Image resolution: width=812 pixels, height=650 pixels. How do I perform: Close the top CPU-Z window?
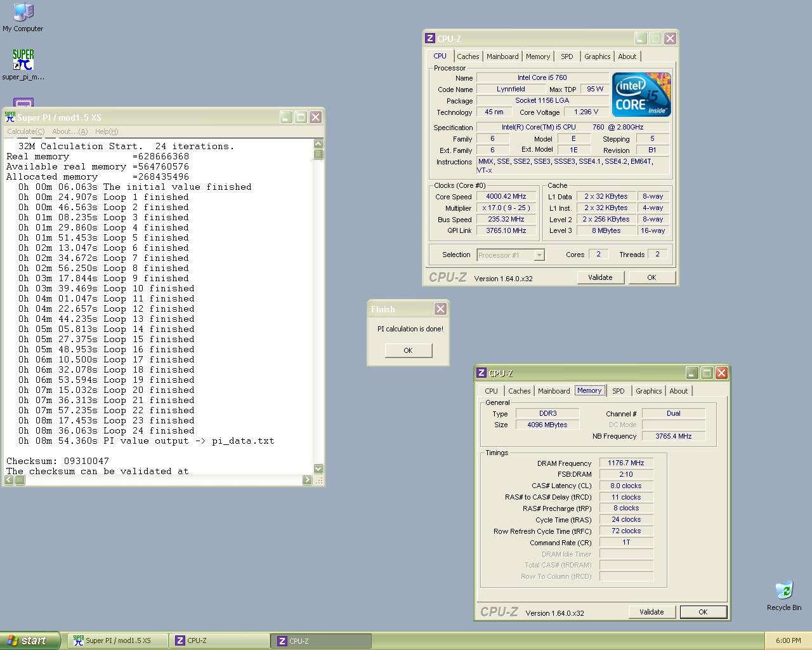pyautogui.click(x=670, y=39)
